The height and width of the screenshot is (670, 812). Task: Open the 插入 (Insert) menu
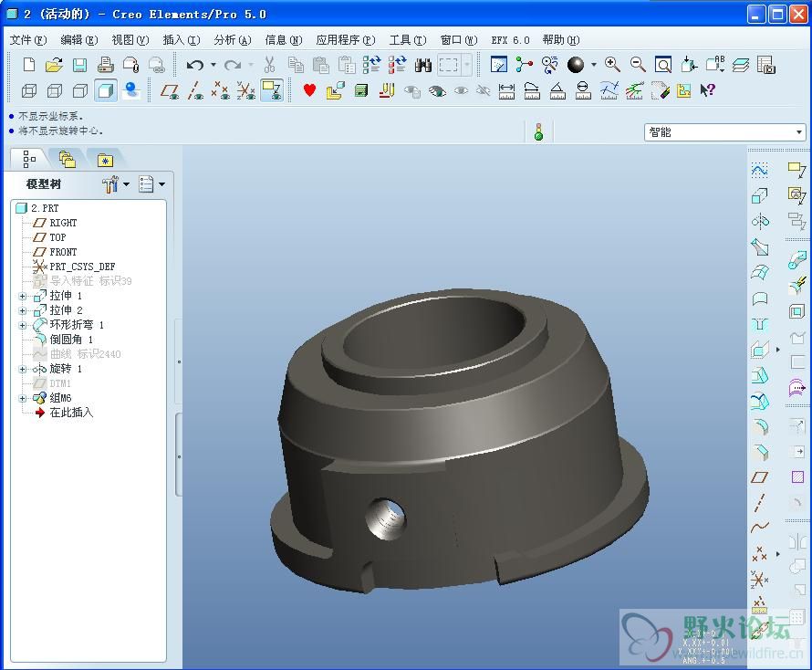[x=182, y=40]
